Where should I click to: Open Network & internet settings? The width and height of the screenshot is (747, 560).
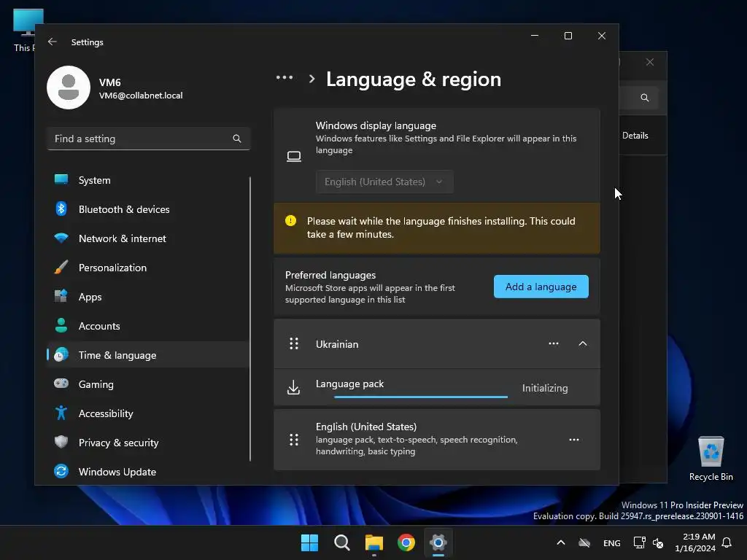[x=148, y=238]
